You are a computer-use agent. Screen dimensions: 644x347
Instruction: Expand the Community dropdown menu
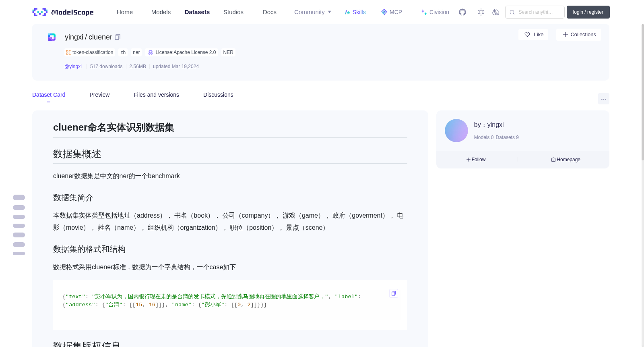click(x=313, y=12)
